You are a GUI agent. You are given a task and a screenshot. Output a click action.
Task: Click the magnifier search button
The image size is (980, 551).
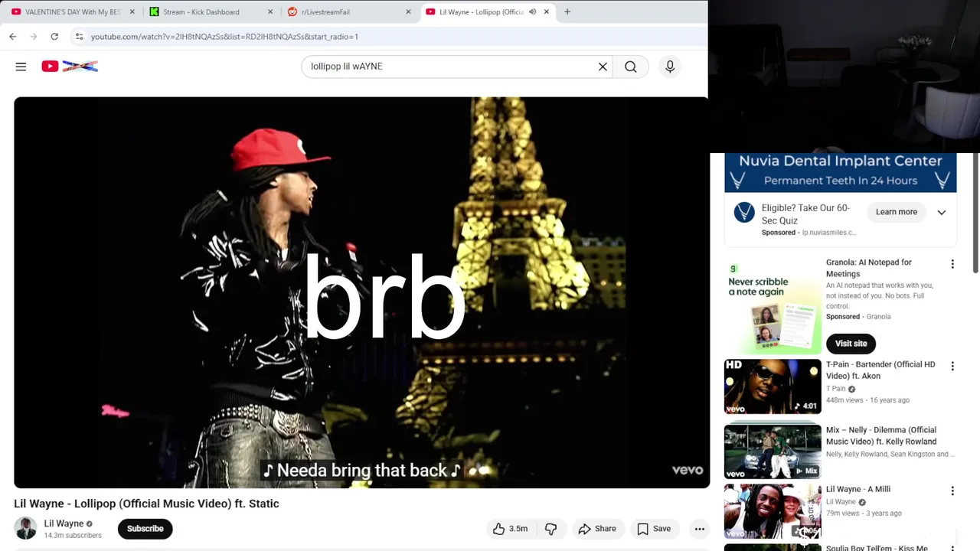[x=630, y=67]
